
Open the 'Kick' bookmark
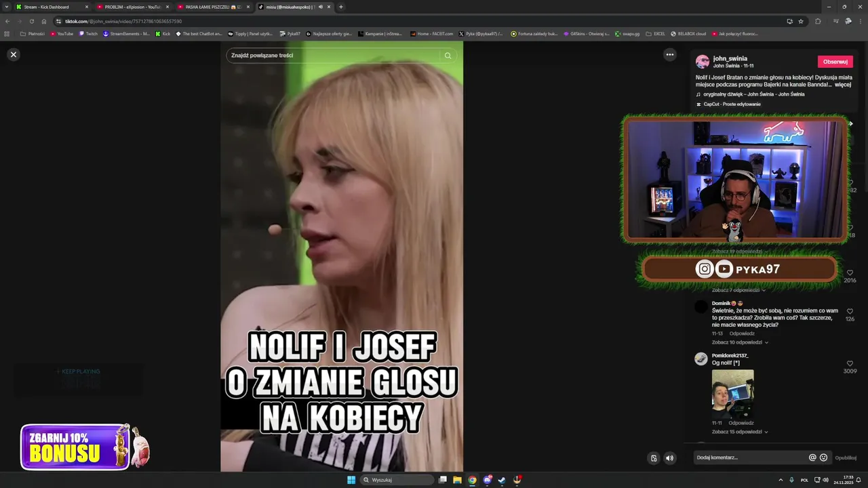coord(163,33)
